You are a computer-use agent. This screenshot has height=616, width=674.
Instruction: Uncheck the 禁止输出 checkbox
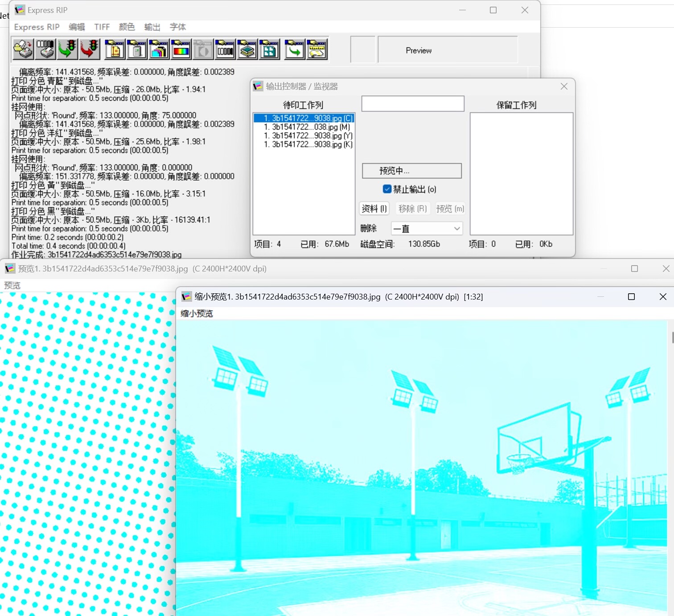click(x=387, y=189)
